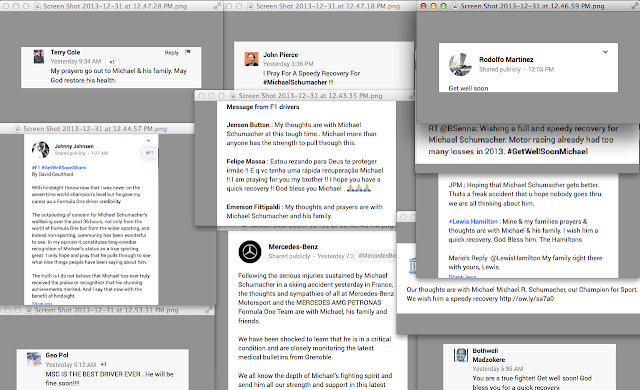The height and width of the screenshot is (390, 640).
Task: Click the fullscreen arrows icon on the 12.53.31 PM window
Action: pos(209,310)
